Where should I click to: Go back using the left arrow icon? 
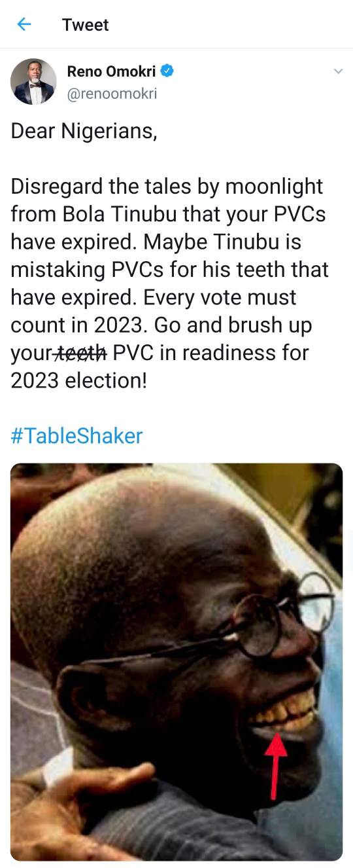tap(24, 25)
